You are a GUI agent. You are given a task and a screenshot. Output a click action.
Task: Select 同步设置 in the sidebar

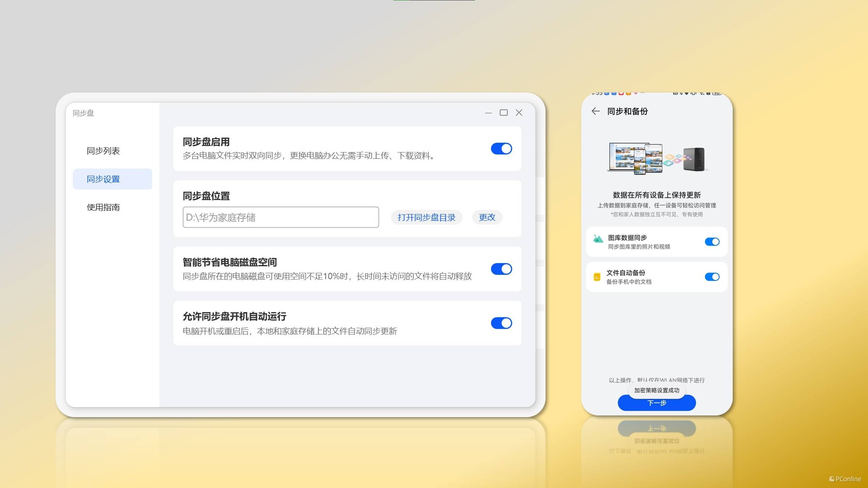[x=103, y=179]
